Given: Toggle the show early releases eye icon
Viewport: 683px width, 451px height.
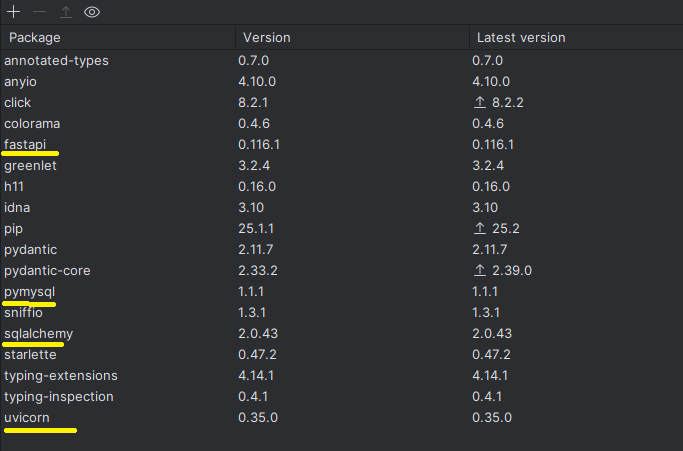Looking at the screenshot, I should coord(92,12).
